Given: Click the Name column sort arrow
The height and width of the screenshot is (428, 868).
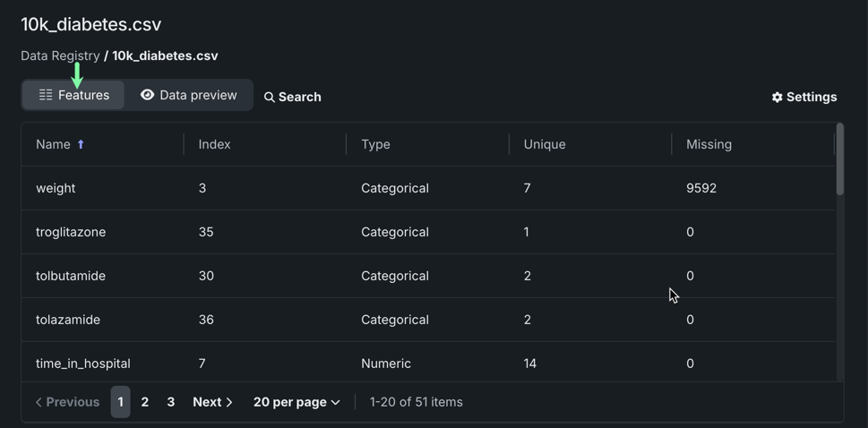Looking at the screenshot, I should pyautogui.click(x=81, y=144).
